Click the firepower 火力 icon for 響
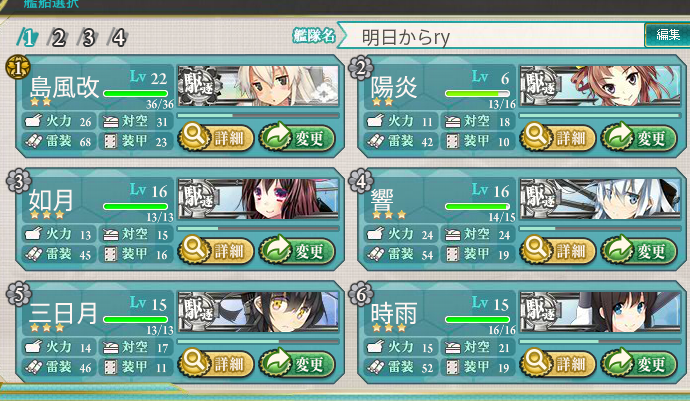 click(375, 234)
